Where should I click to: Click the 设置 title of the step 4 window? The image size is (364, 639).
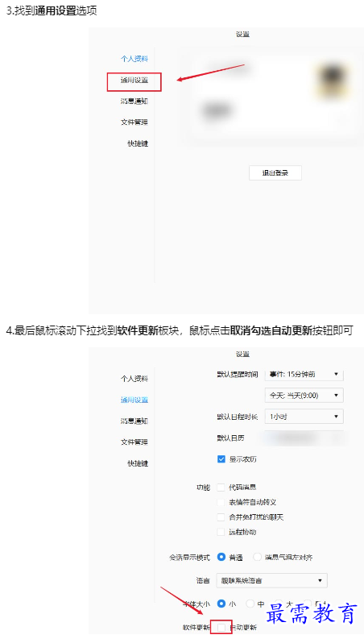coord(242,354)
